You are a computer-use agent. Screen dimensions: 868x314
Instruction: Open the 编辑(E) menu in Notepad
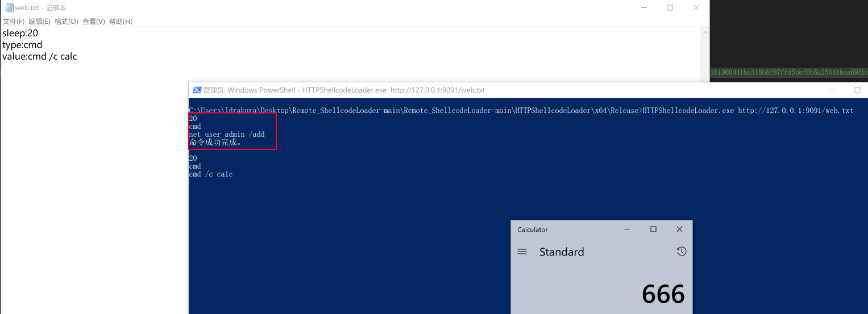[40, 22]
